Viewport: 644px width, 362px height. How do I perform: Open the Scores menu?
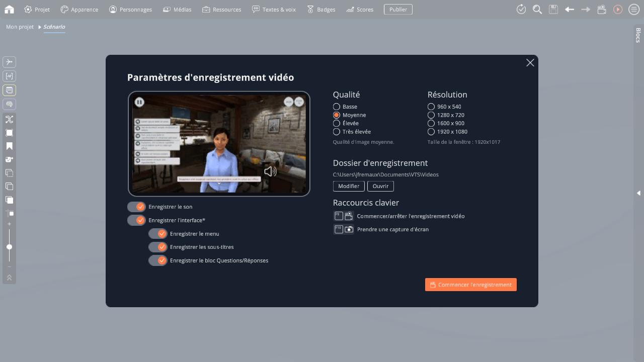click(x=360, y=9)
